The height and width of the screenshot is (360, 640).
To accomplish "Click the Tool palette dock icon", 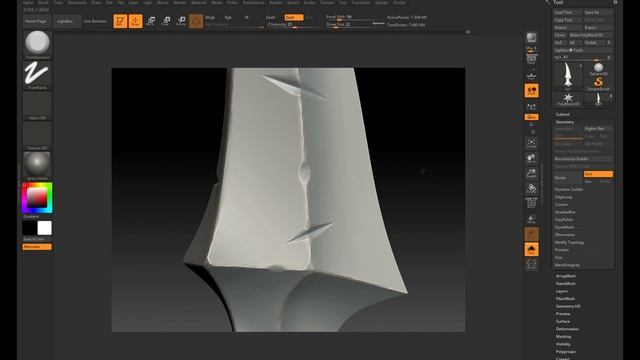I will 615,2.
